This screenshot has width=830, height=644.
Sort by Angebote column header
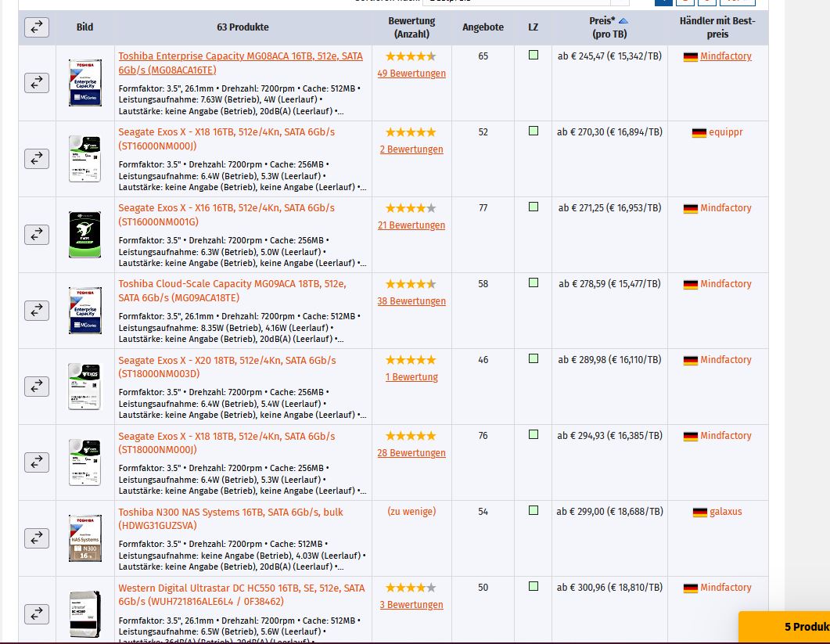[x=483, y=27]
